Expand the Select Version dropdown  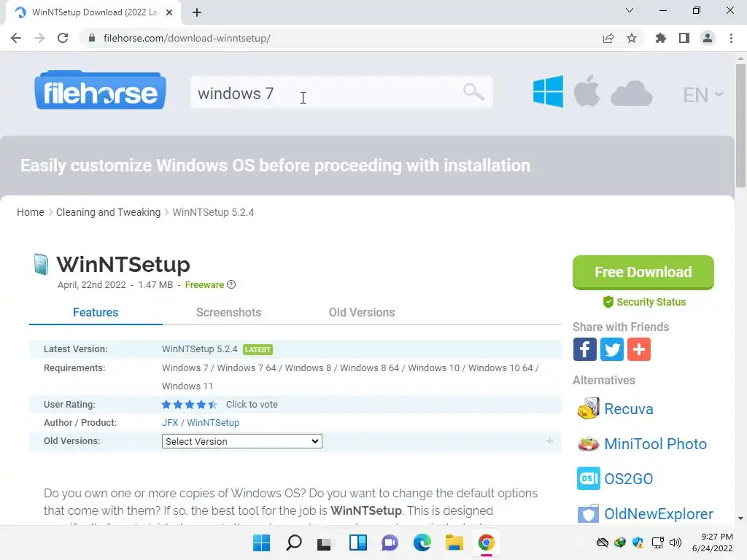click(x=242, y=441)
